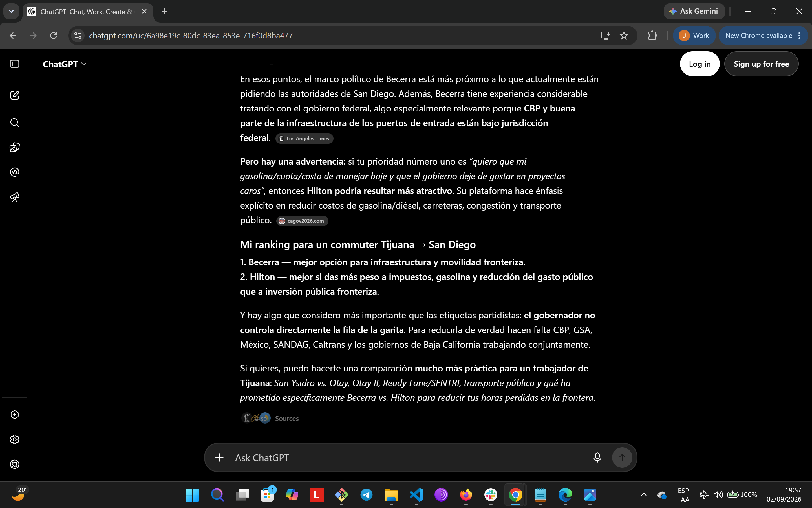The image size is (812, 508).
Task: Open the cagov2026.com source chip
Action: point(302,221)
